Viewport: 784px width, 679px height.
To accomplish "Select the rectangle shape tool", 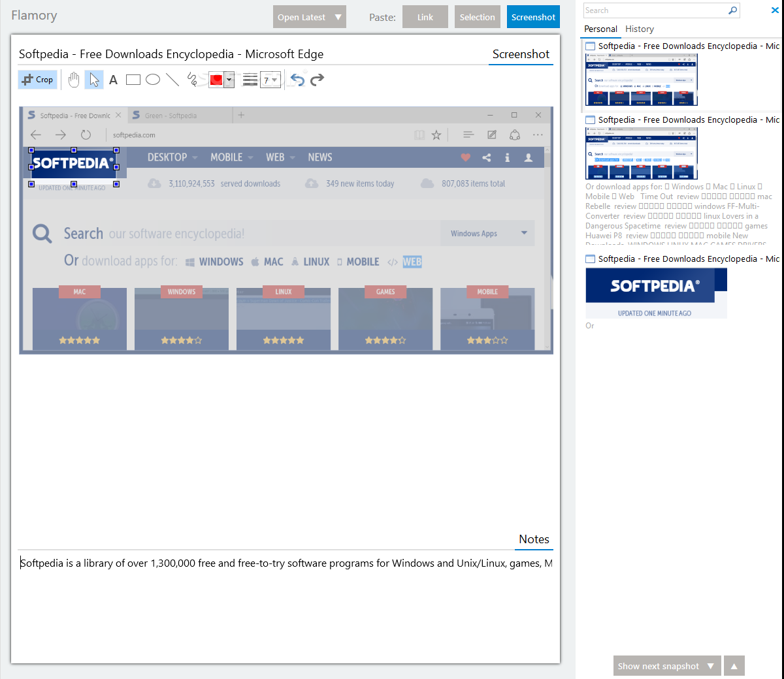I will 133,80.
